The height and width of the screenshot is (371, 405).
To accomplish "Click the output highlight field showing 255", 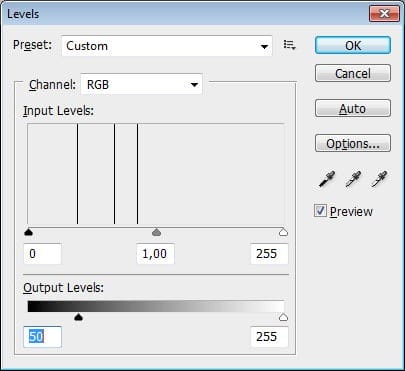I will [x=269, y=337].
